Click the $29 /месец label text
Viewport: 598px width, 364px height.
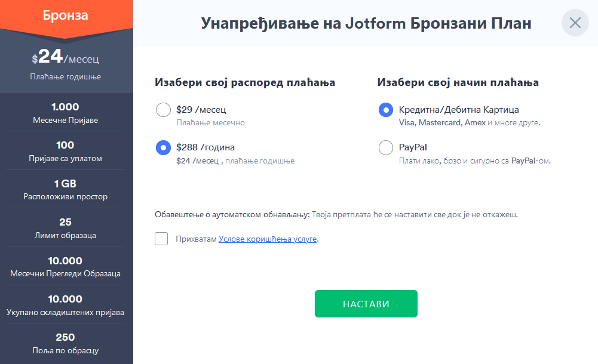[201, 110]
